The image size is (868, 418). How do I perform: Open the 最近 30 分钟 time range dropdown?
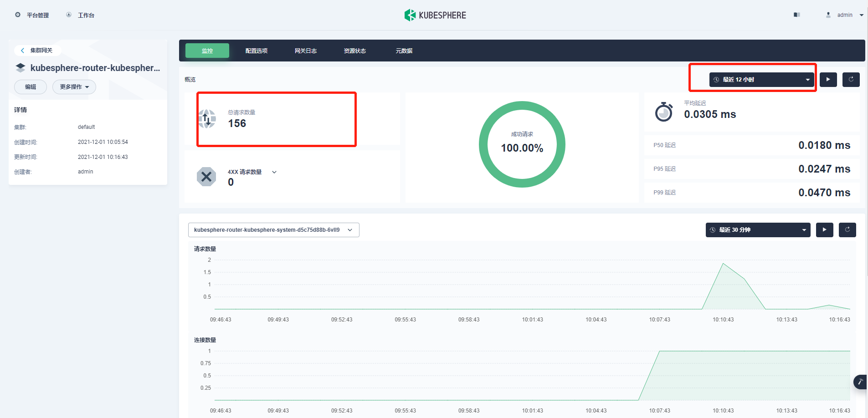(758, 230)
